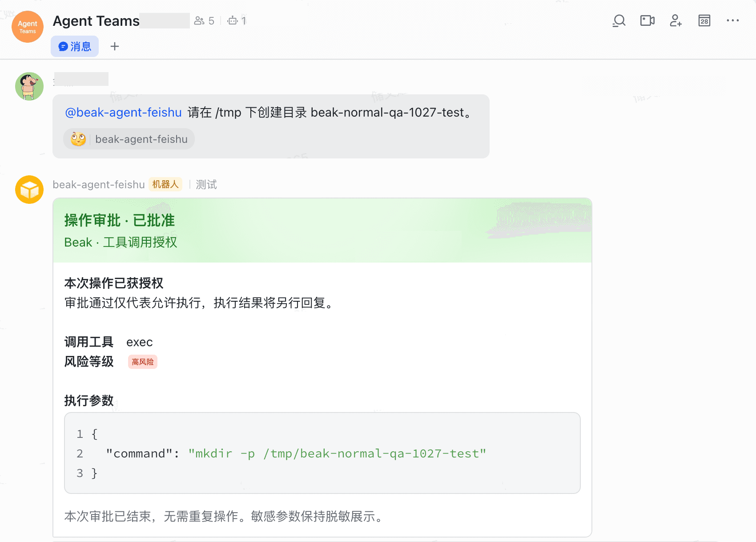756x542 pixels.
Task: Click the 调用工具 label
Action: tap(89, 342)
